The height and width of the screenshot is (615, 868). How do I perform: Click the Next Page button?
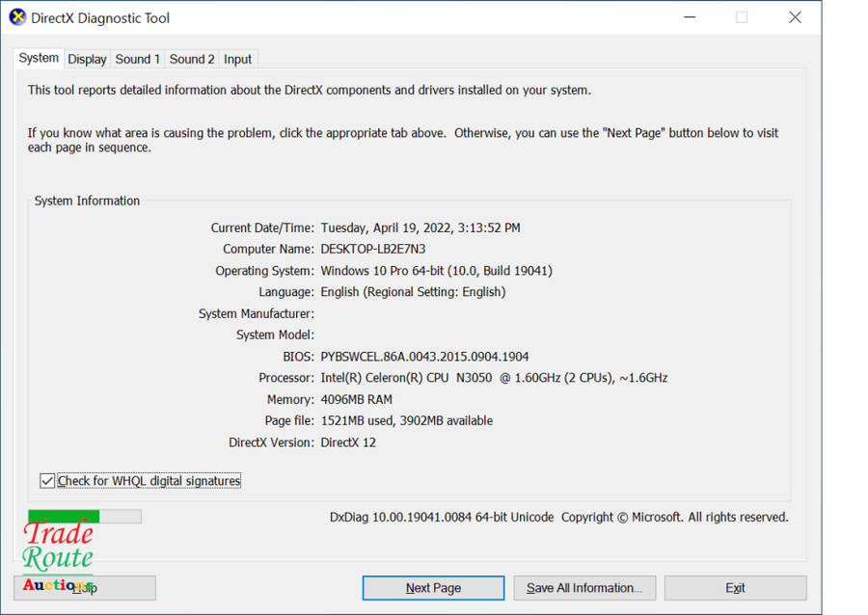pyautogui.click(x=433, y=588)
